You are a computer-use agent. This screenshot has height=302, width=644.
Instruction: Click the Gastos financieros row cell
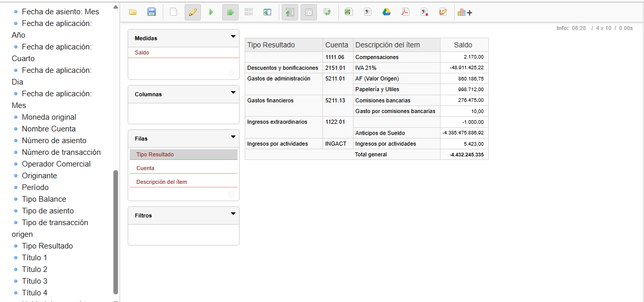[284, 105]
